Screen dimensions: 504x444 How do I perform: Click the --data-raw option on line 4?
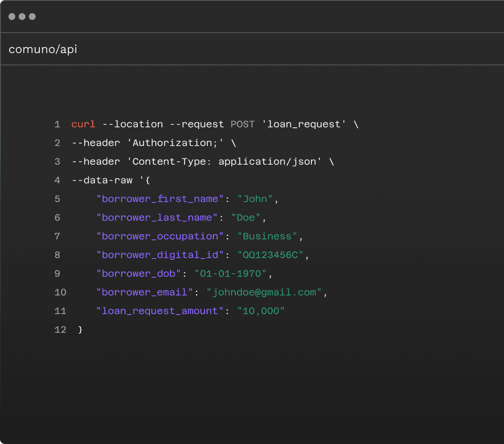click(x=102, y=180)
